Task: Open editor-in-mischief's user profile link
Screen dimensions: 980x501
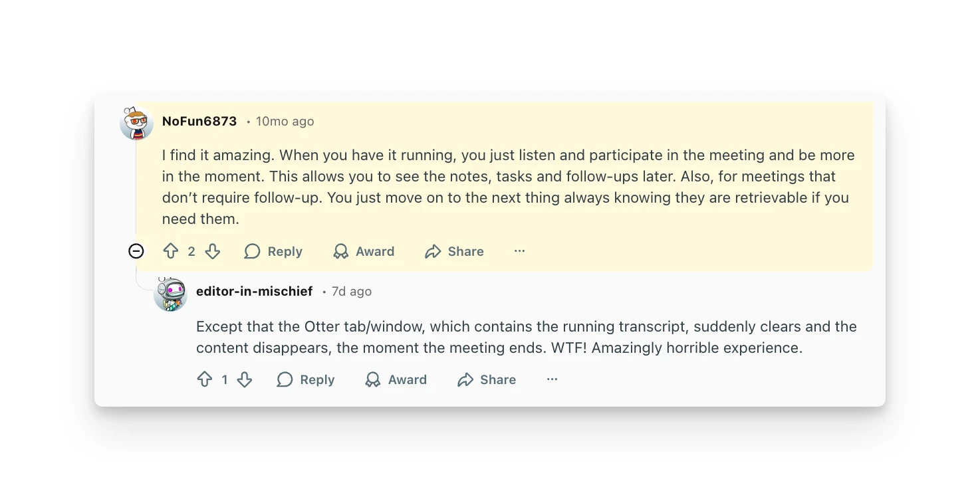Action: pos(254,292)
